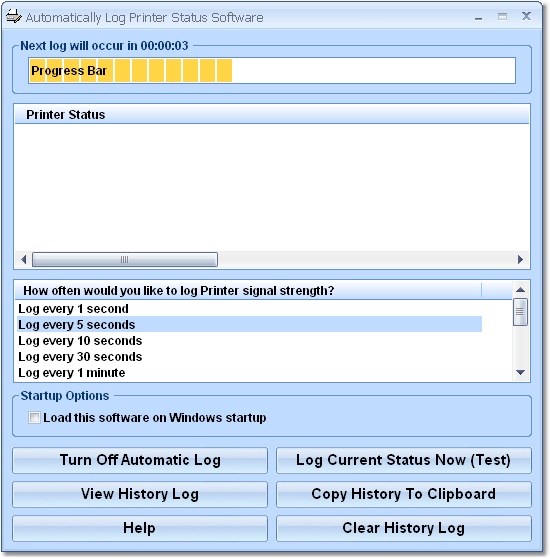Click the yellow progress bar

pyautogui.click(x=272, y=70)
